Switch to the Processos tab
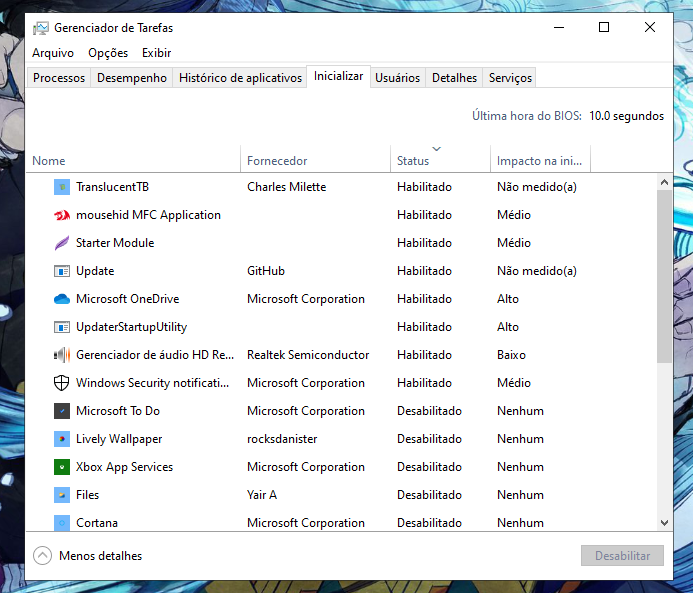 (59, 78)
